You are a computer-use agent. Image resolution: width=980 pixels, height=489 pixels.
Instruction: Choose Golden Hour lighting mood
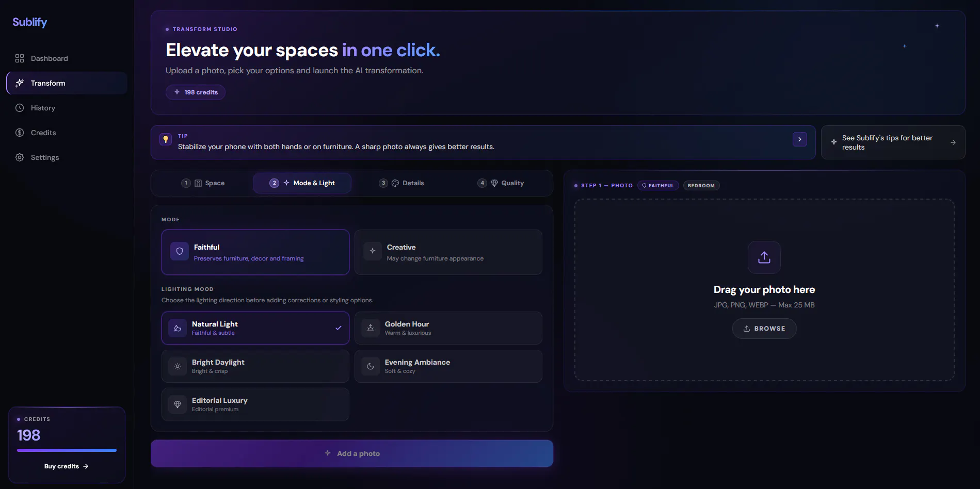[448, 328]
